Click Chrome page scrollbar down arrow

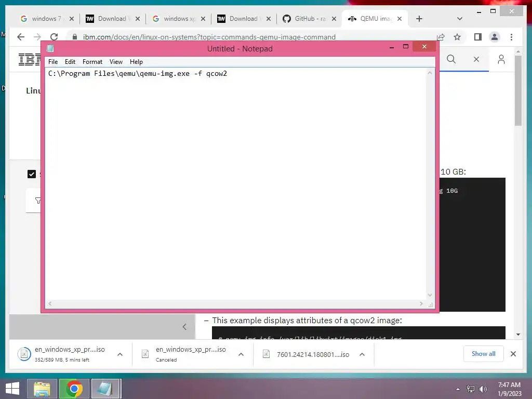coord(518,335)
